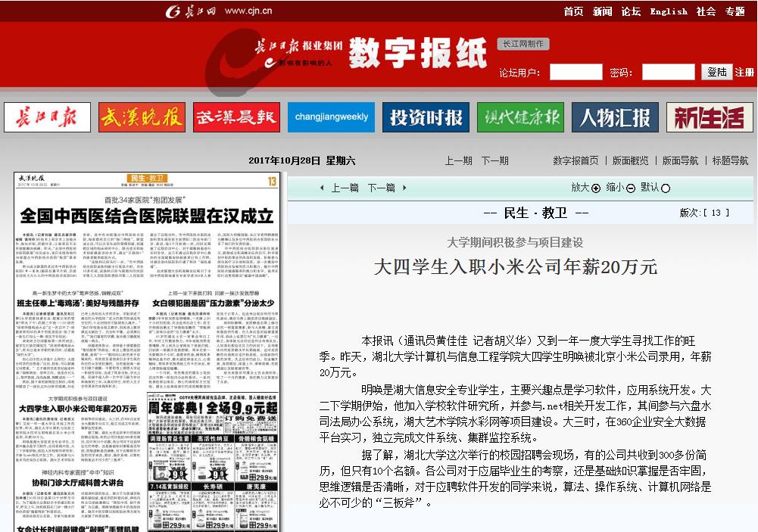Open the changjiangweekly logo
Viewport: 758px width, 532px height.
point(331,117)
